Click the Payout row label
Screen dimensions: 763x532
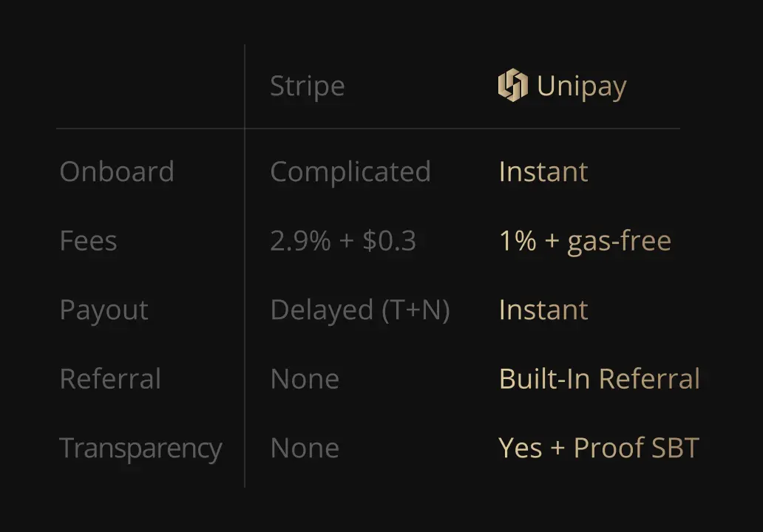104,310
